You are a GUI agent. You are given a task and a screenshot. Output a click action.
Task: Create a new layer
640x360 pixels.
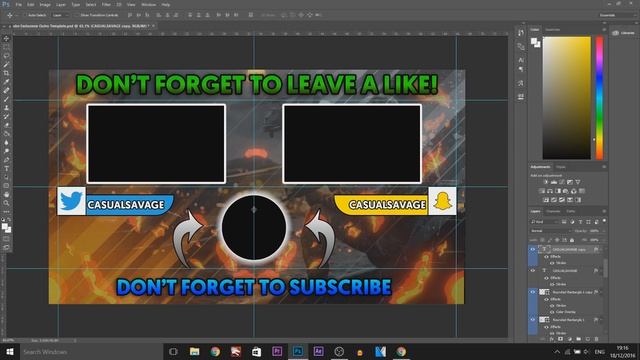pyautogui.click(x=587, y=339)
